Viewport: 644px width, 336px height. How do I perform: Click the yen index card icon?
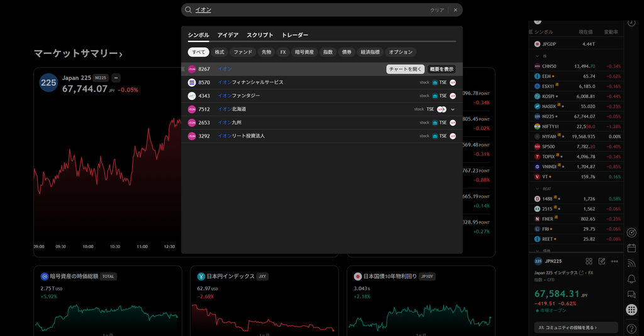pyautogui.click(x=201, y=276)
